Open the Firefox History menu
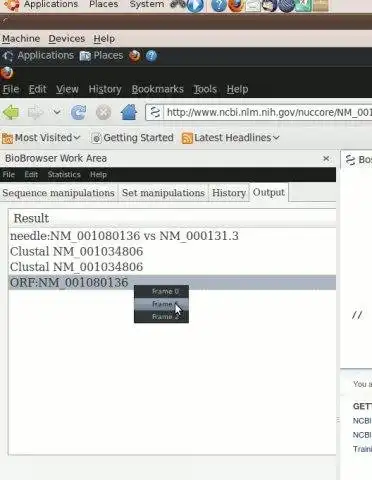Screen dimensions: 372x480 105,89
